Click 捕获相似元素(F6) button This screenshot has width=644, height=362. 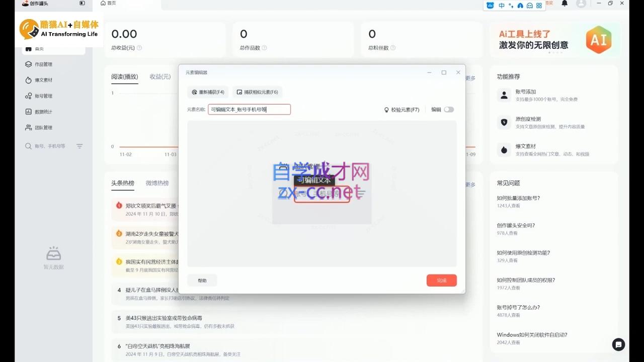pos(257,93)
